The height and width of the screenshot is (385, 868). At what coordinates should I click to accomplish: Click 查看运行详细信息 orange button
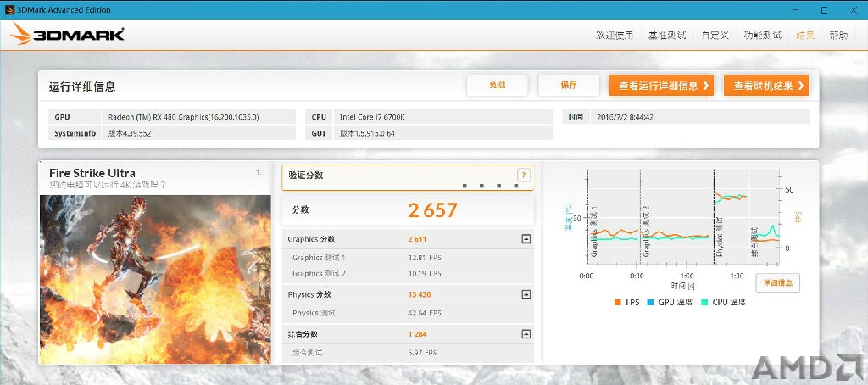click(661, 86)
